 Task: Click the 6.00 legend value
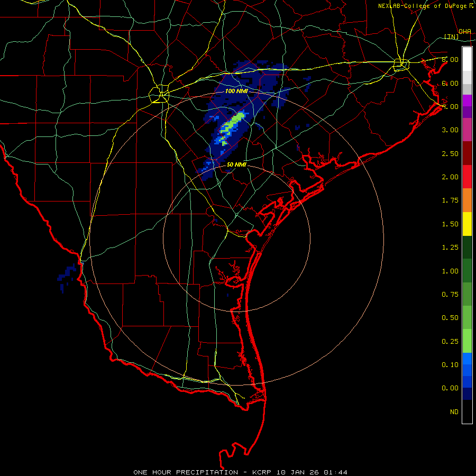[x=450, y=83]
